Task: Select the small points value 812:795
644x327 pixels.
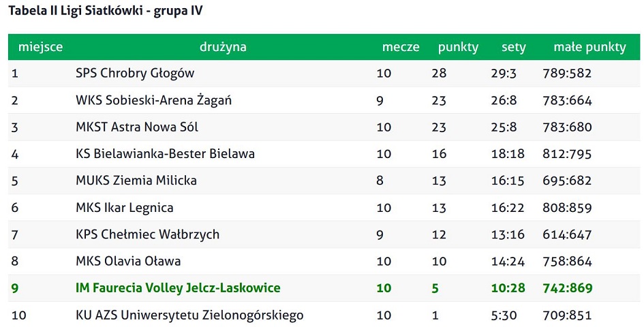Action: tap(567, 154)
